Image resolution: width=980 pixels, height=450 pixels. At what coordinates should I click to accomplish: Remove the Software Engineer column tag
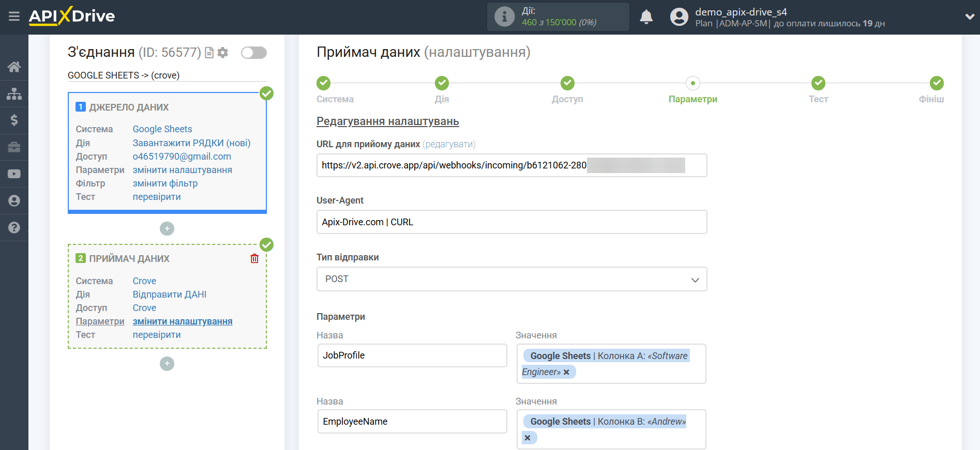[566, 372]
